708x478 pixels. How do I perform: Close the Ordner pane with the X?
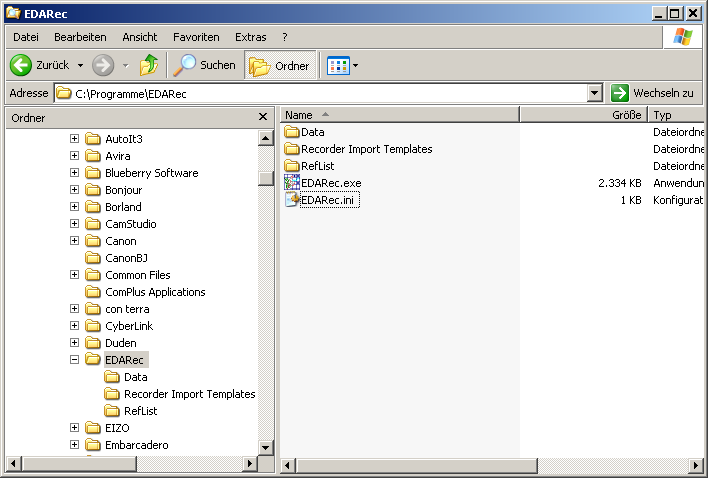263,117
